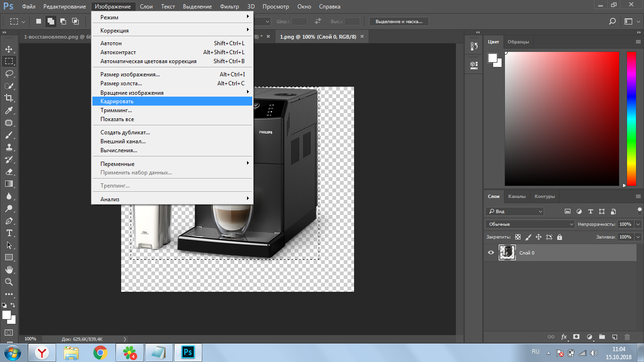Select the Blur tool
This screenshot has width=644, height=362.
click(x=8, y=196)
